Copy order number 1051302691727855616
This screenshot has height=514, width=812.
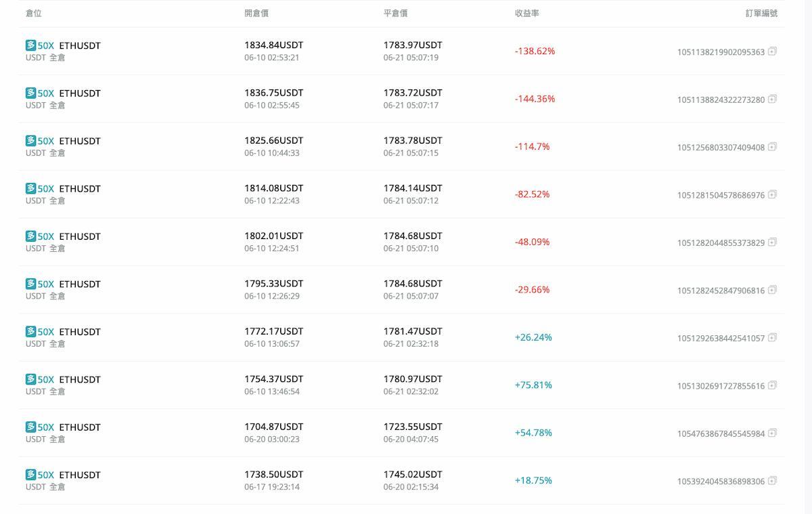(x=772, y=385)
